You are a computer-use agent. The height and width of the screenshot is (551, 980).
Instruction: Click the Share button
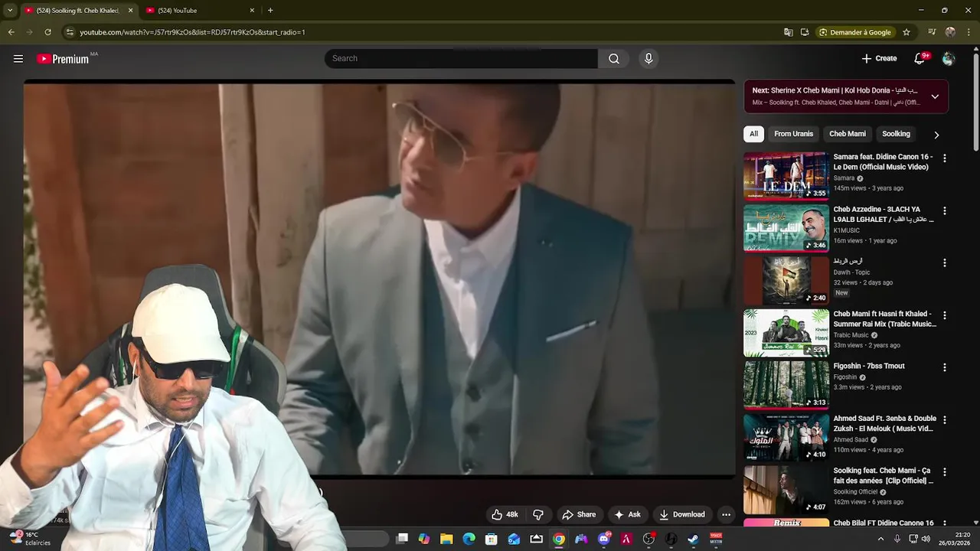579,514
